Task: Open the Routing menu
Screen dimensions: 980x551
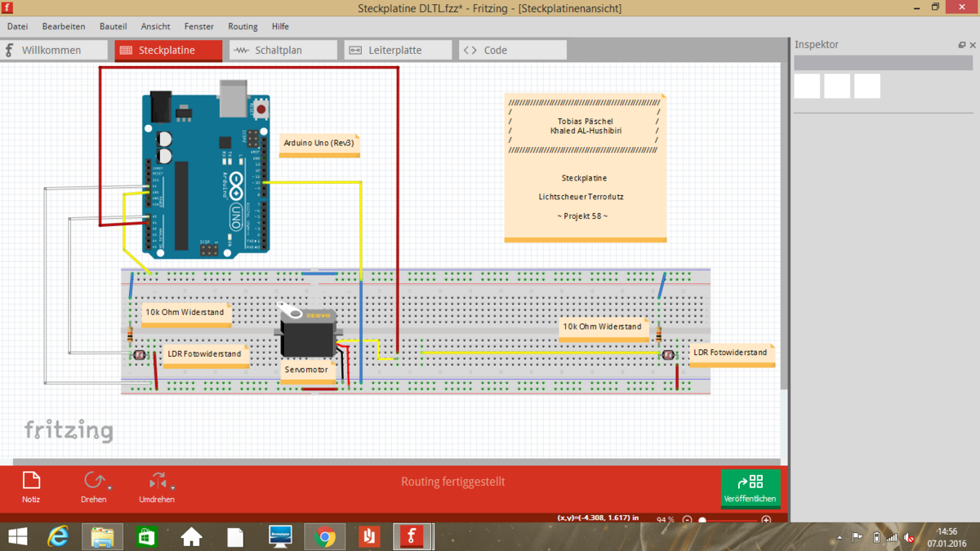Action: (243, 26)
